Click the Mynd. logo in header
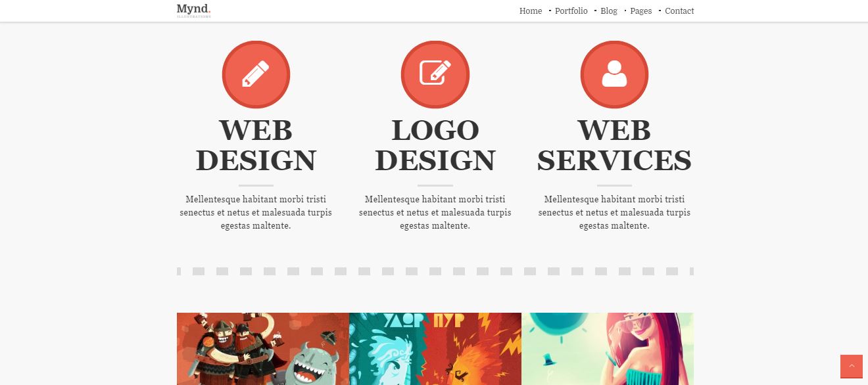Screen dimensions: 868x385 click(193, 11)
